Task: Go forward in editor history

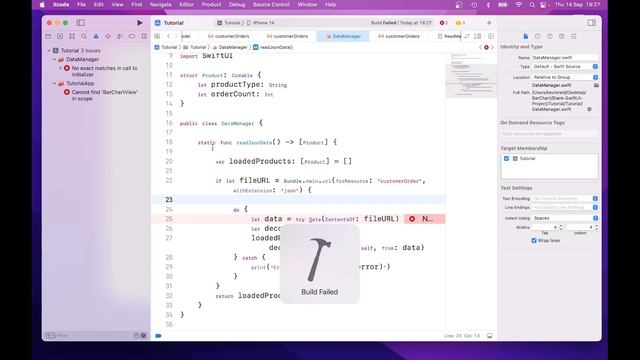Action: tap(176, 36)
